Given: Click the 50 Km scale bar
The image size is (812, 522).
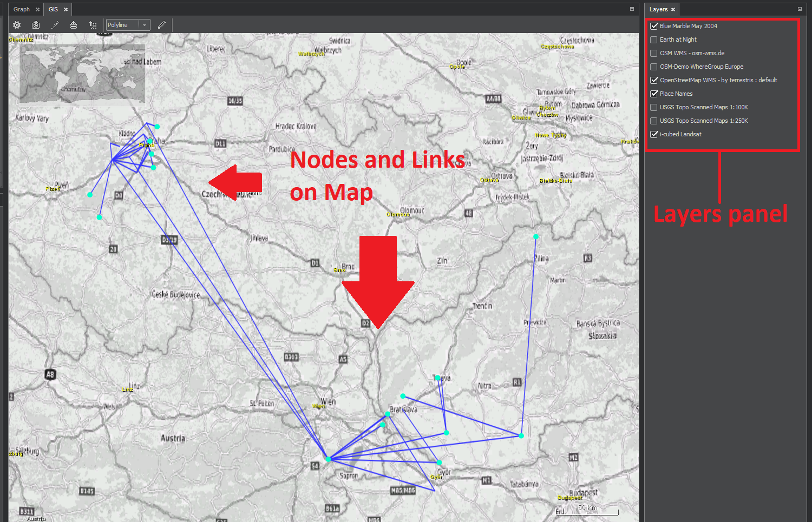Looking at the screenshot, I should pos(587,508).
